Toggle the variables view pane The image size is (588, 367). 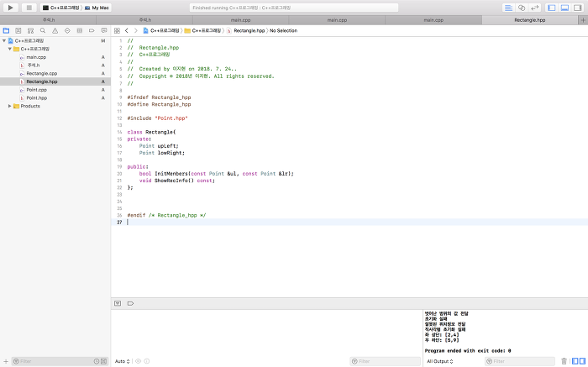point(575,361)
